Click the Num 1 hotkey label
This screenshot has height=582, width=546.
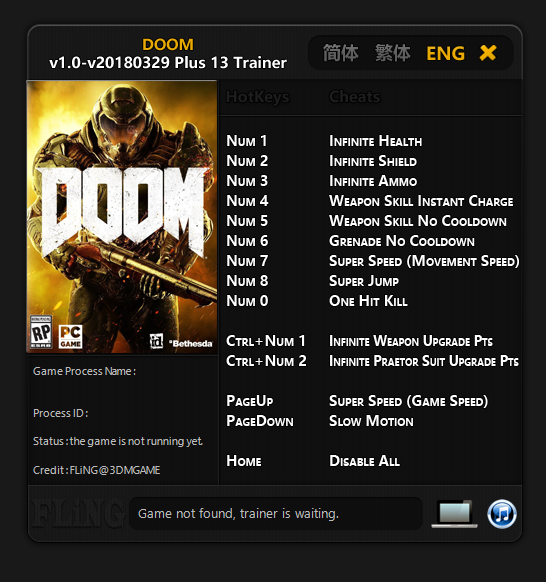(x=246, y=141)
